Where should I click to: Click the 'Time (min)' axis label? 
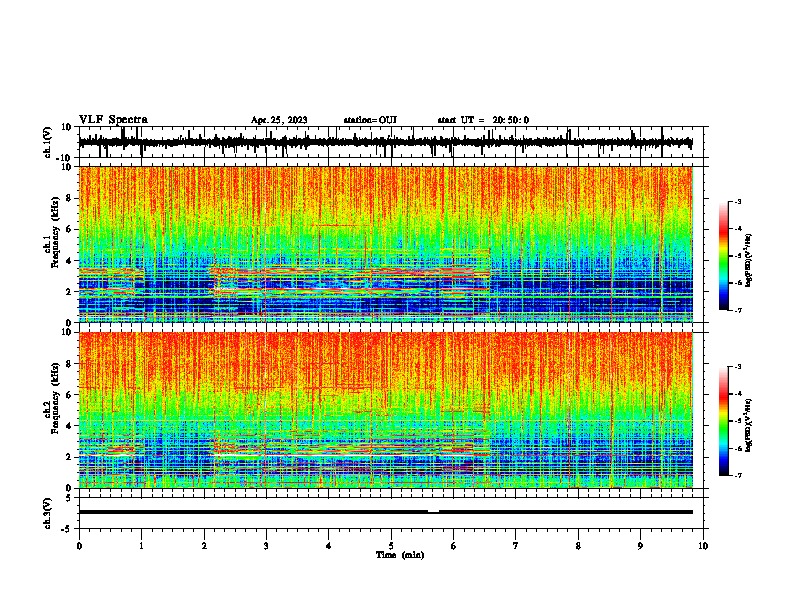[x=400, y=555]
